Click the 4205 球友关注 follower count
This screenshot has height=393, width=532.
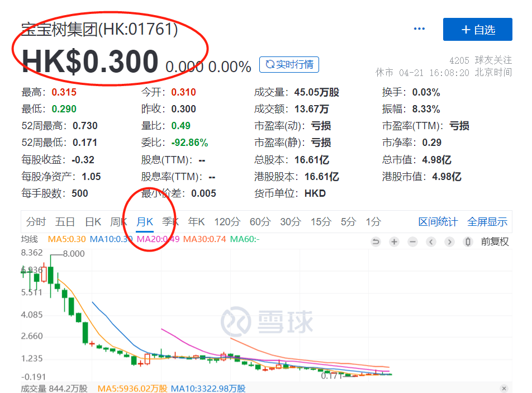tap(481, 60)
